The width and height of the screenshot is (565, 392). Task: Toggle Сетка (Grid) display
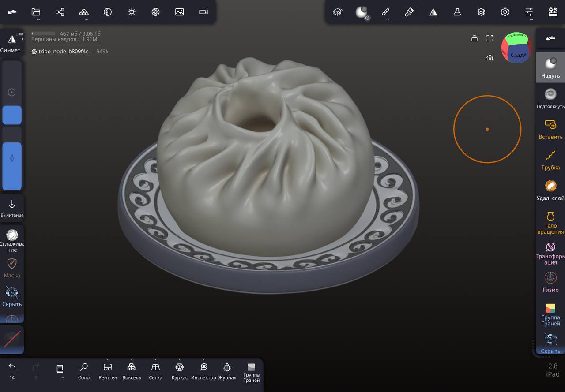coord(155,371)
